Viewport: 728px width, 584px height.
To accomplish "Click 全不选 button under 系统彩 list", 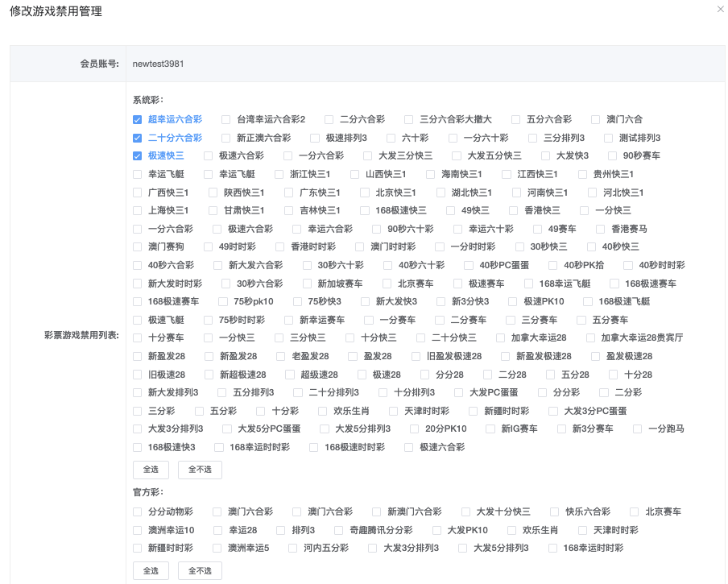I will click(x=200, y=470).
